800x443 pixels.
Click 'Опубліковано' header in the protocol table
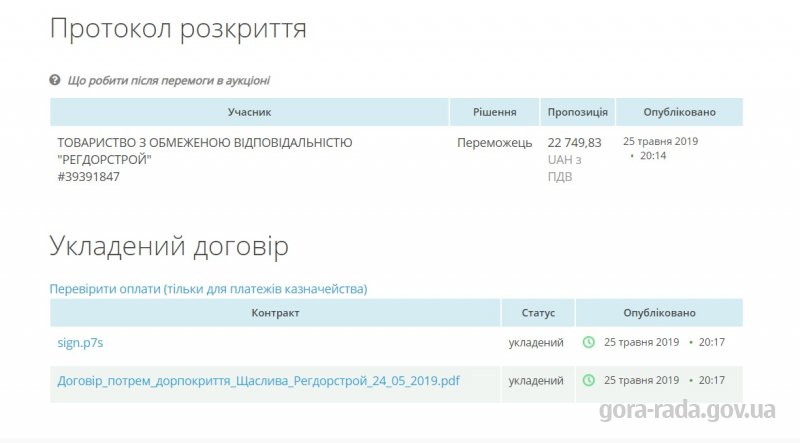click(679, 112)
